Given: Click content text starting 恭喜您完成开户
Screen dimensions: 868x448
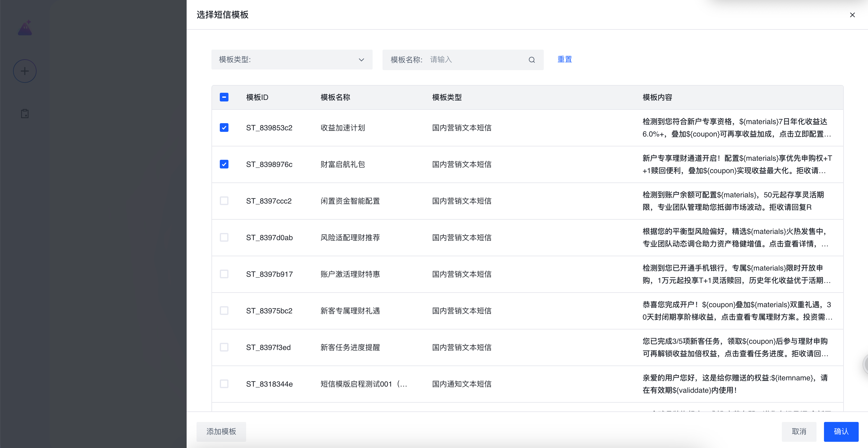Looking at the screenshot, I should point(737,311).
